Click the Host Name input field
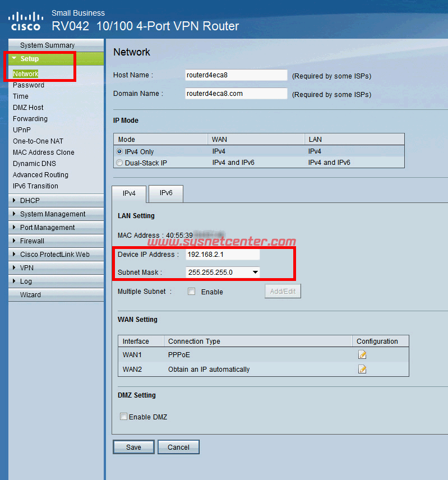Image resolution: width=448 pixels, height=480 pixels. click(236, 75)
